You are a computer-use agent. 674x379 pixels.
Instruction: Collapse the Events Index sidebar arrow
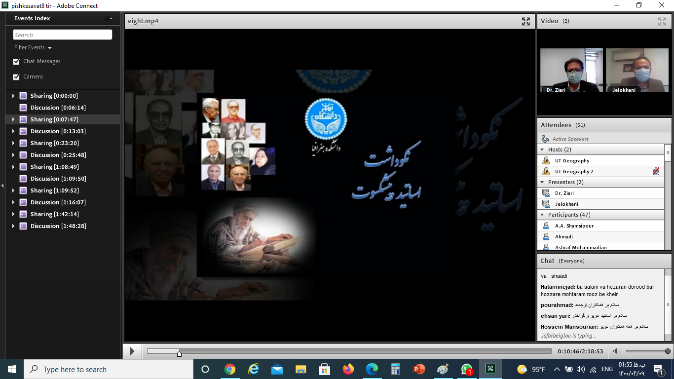coord(3,186)
